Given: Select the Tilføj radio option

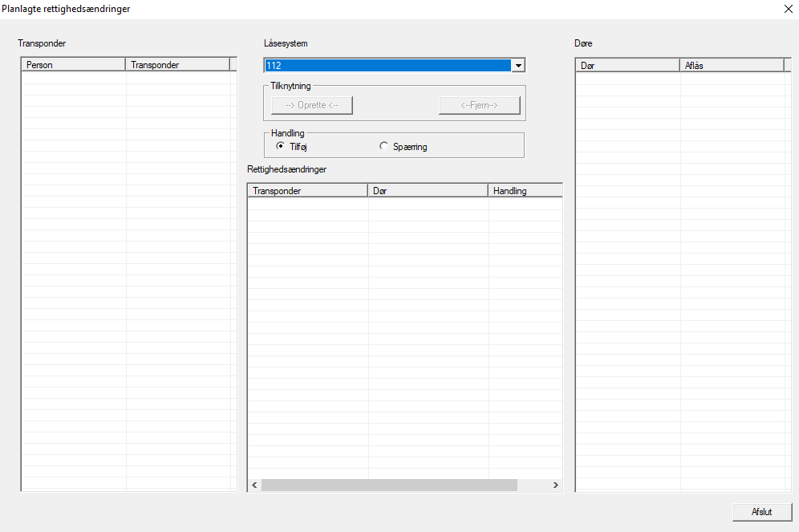Looking at the screenshot, I should click(281, 147).
